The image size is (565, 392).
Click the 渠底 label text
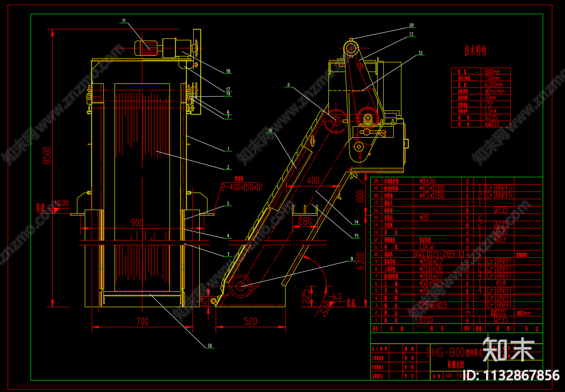click(x=351, y=303)
